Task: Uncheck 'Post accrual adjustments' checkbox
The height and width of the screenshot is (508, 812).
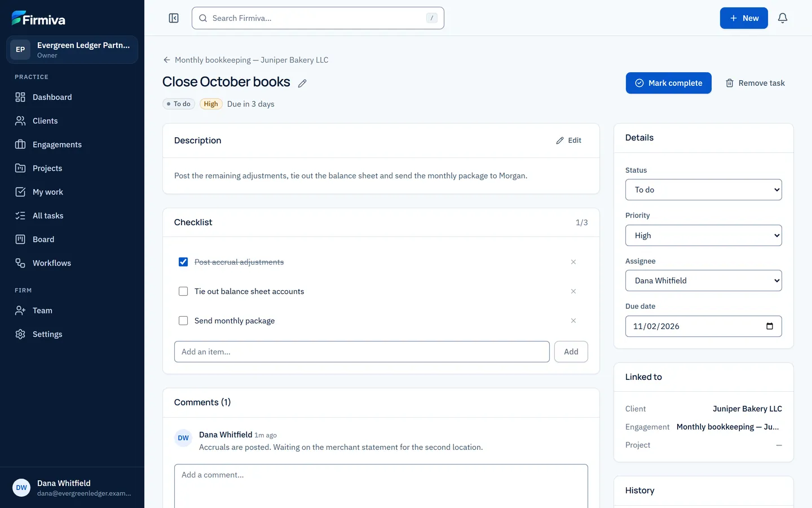Action: pos(183,262)
